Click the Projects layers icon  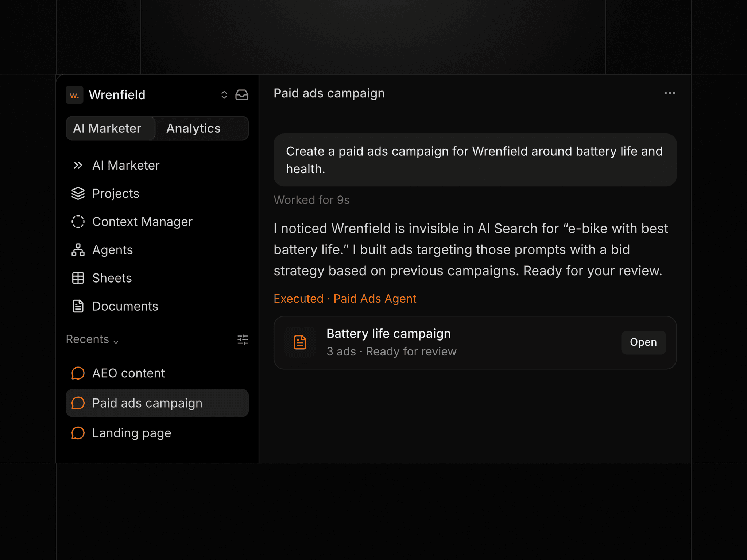pyautogui.click(x=78, y=194)
